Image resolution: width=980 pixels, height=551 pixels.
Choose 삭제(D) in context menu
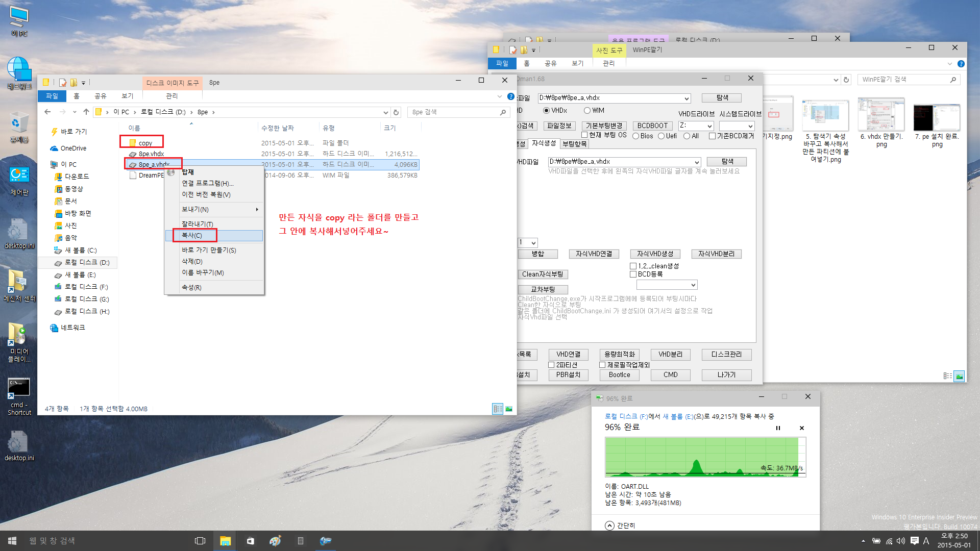pos(214,261)
